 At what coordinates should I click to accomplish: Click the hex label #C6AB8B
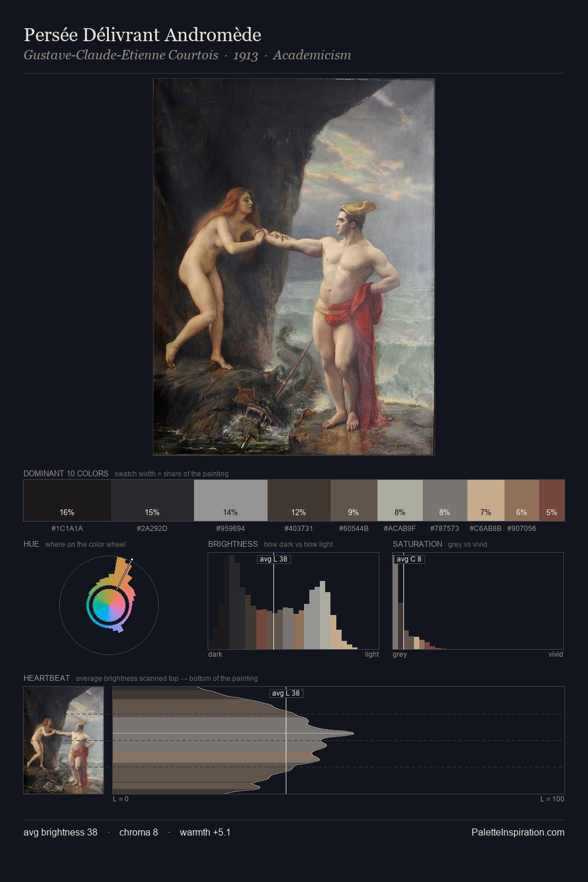[x=486, y=528]
